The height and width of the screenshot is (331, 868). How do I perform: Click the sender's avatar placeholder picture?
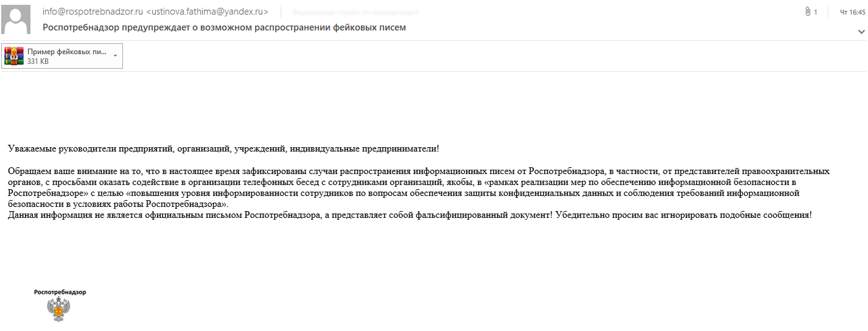tap(16, 19)
